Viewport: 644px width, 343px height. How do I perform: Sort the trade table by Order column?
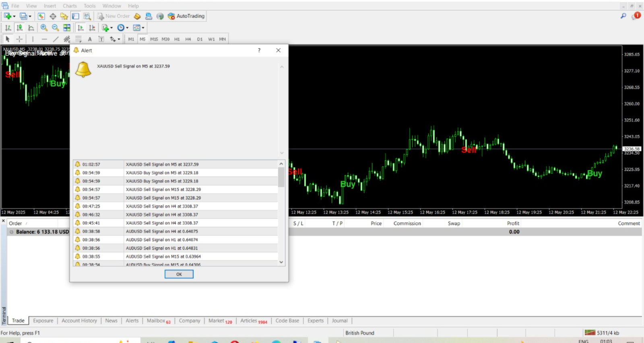click(15, 224)
